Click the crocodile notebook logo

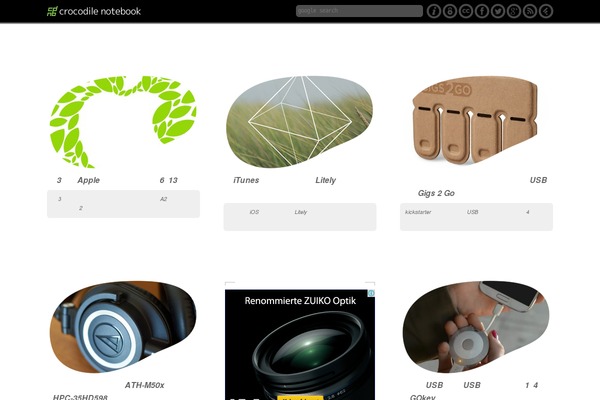tap(94, 11)
